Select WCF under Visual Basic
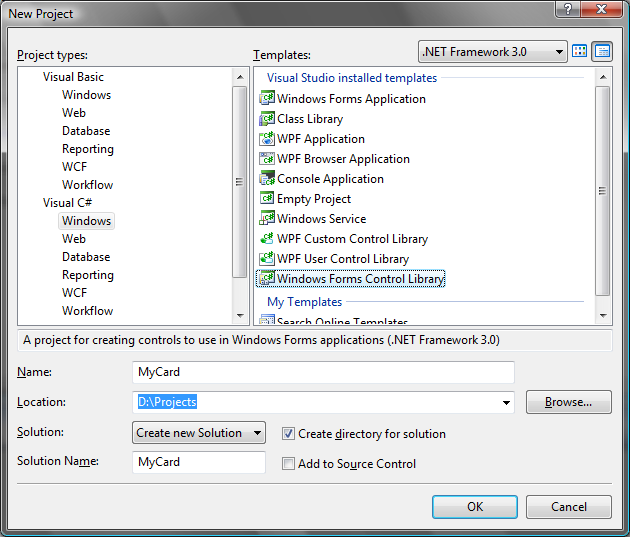 (74, 167)
